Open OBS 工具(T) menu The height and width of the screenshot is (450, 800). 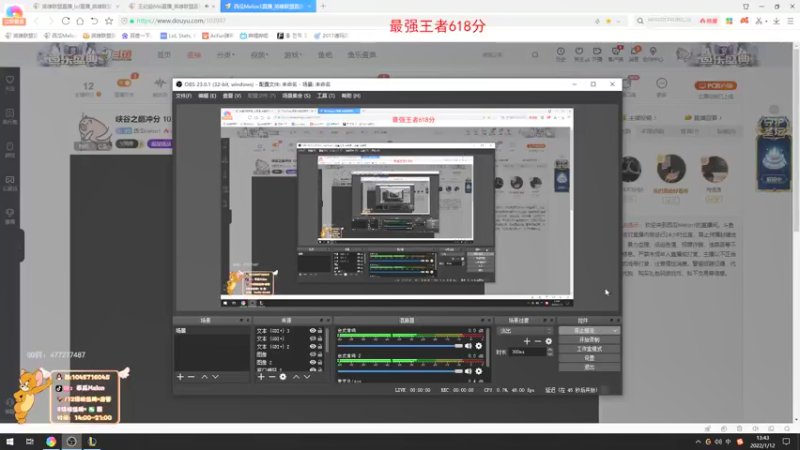click(x=326, y=96)
